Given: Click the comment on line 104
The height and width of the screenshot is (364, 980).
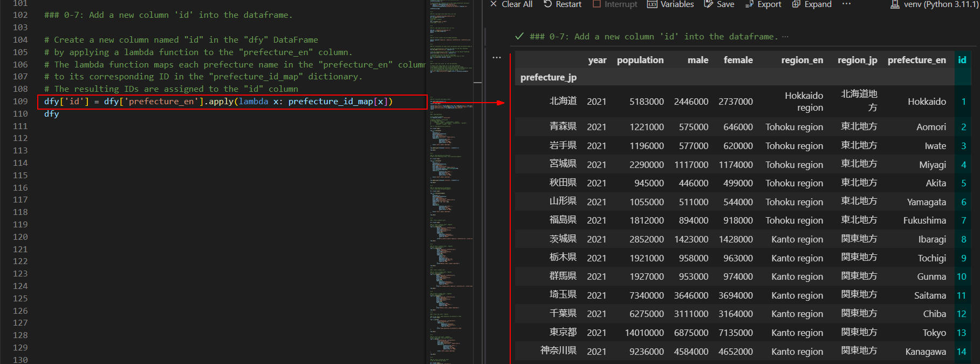Looking at the screenshot, I should [181, 40].
